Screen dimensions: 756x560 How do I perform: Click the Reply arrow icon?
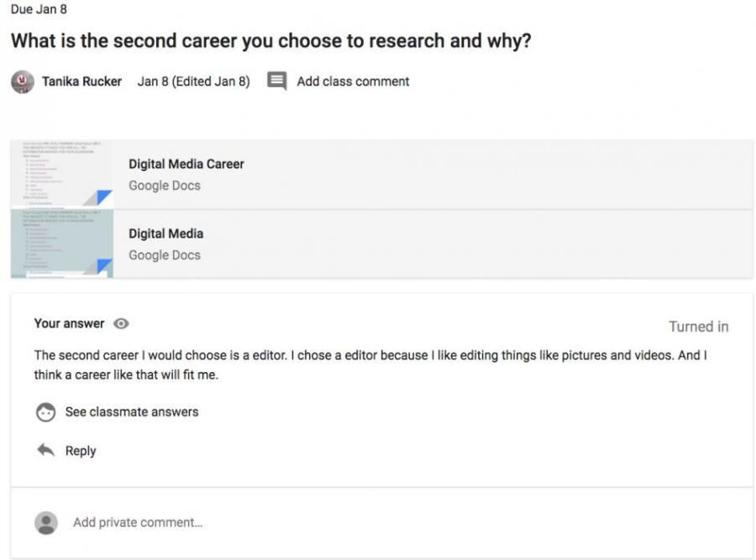(45, 451)
